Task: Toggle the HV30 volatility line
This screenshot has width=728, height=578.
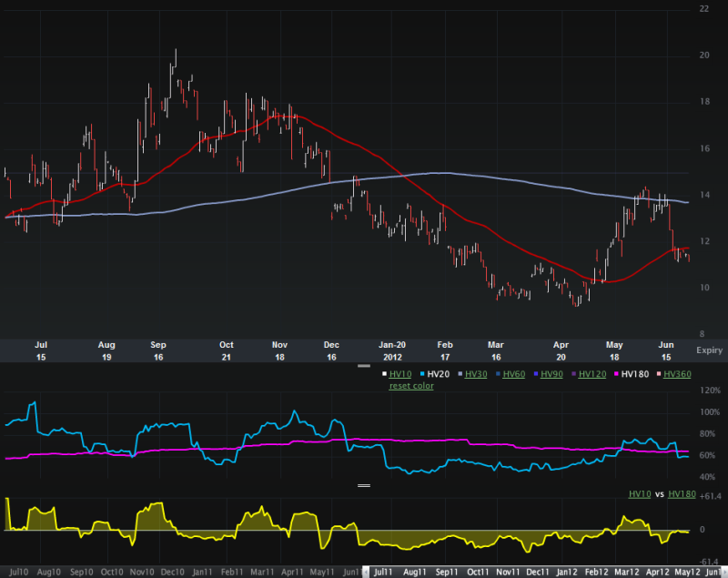Action: 476,374
